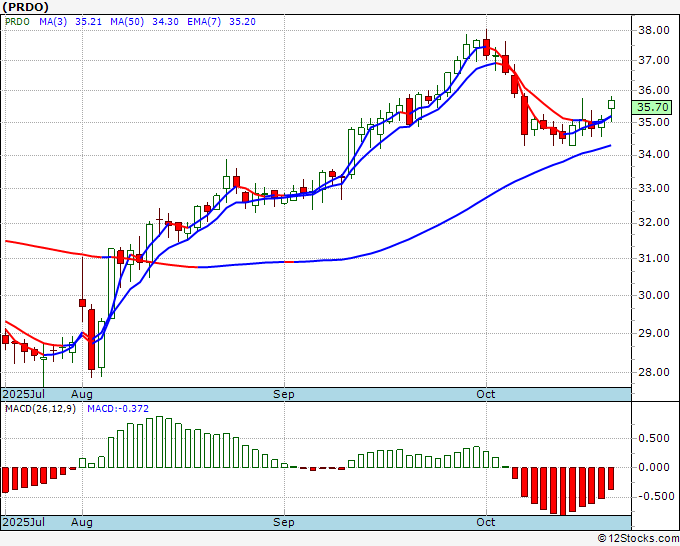Click the EMA(7) value 35.20
Image resolution: width=680 pixels, height=546 pixels.
[x=242, y=22]
